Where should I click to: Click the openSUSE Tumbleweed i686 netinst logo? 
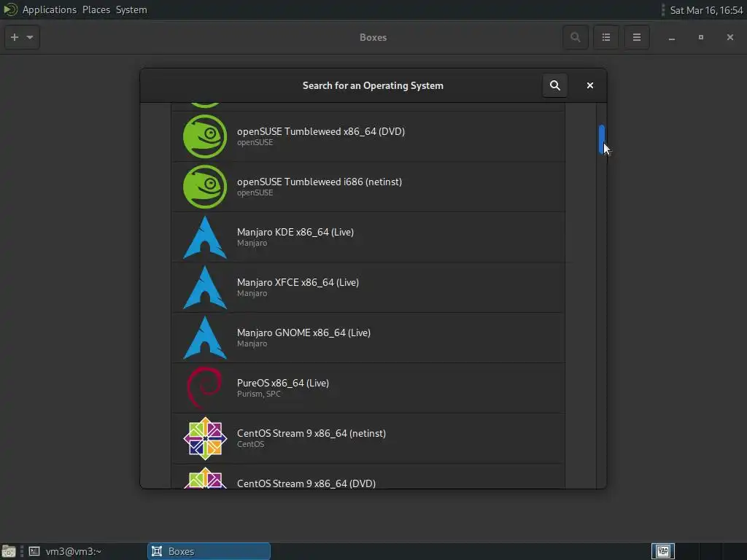(205, 187)
